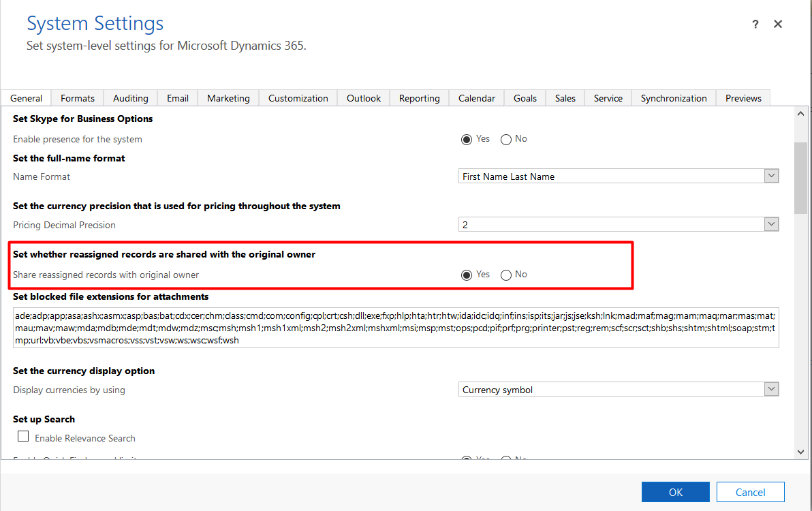The image size is (812, 511).
Task: Open the Customization tab
Action: coord(298,98)
